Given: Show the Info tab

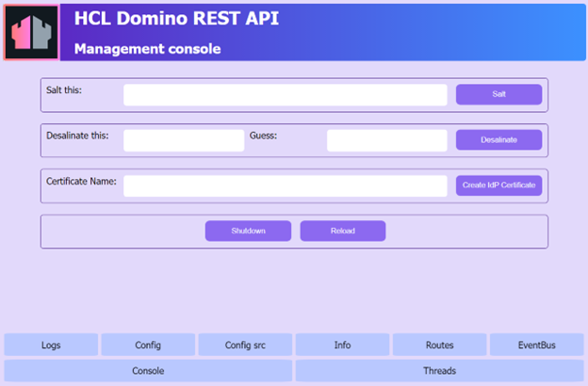Looking at the screenshot, I should (x=342, y=346).
